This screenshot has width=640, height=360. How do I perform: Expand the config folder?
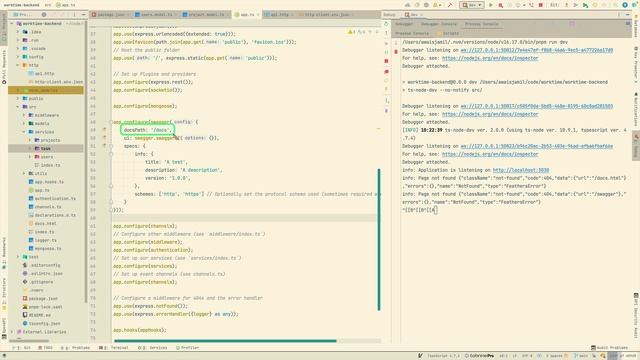click(18, 57)
